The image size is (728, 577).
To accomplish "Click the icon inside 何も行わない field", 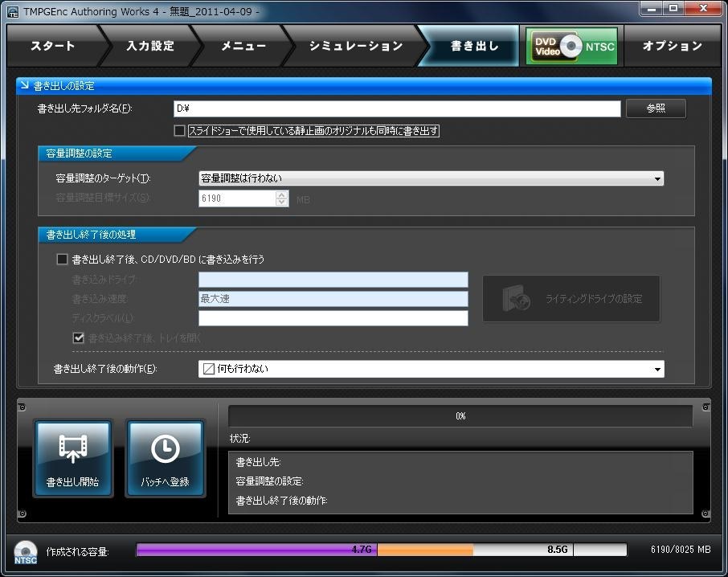I will pos(207,369).
